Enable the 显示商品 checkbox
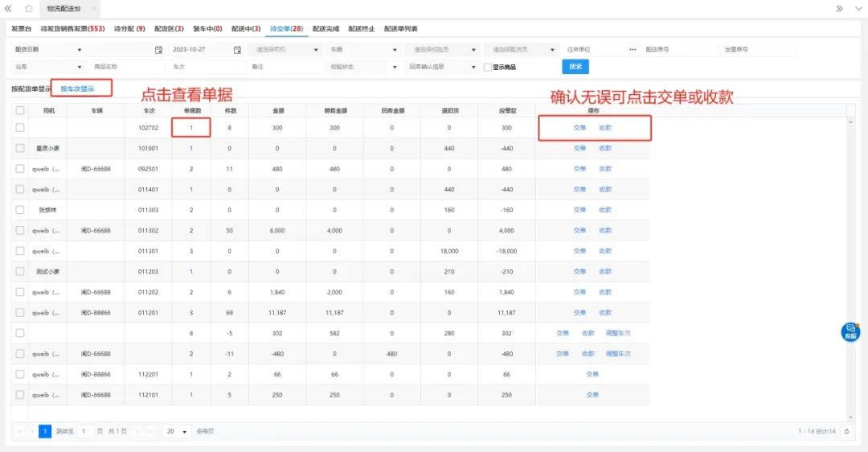The image size is (868, 452). coord(487,67)
